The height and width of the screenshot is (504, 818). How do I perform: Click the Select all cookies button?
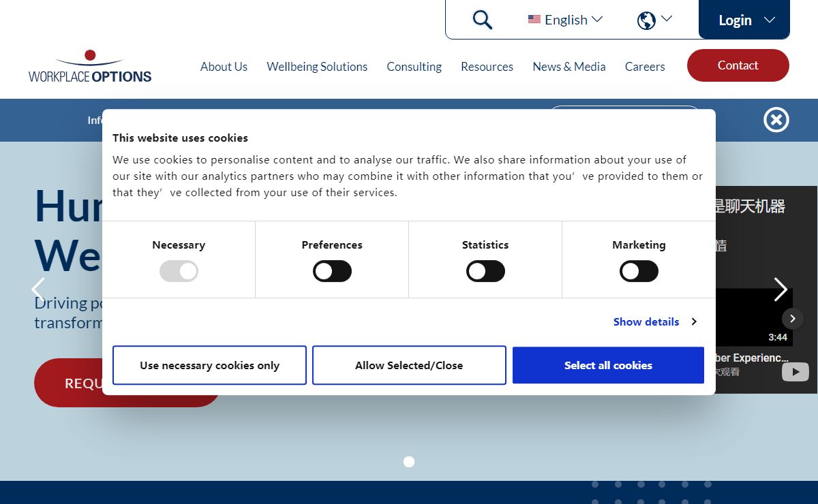(608, 366)
